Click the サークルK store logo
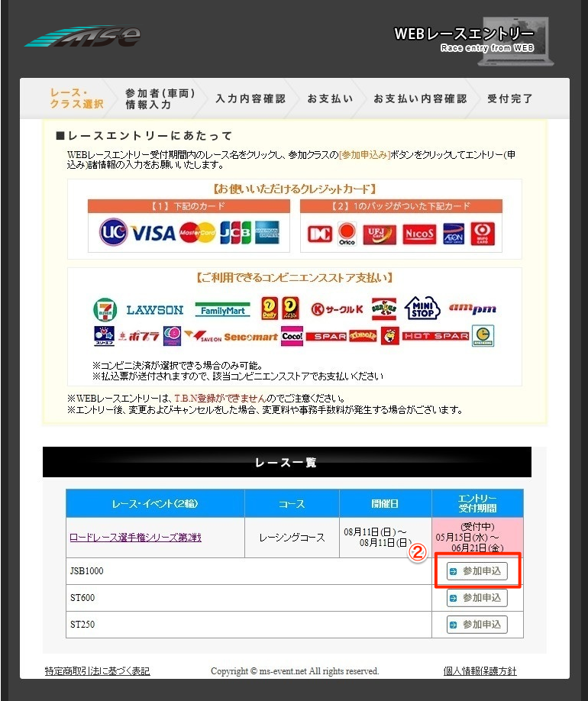The height and width of the screenshot is (701, 588). [x=338, y=309]
